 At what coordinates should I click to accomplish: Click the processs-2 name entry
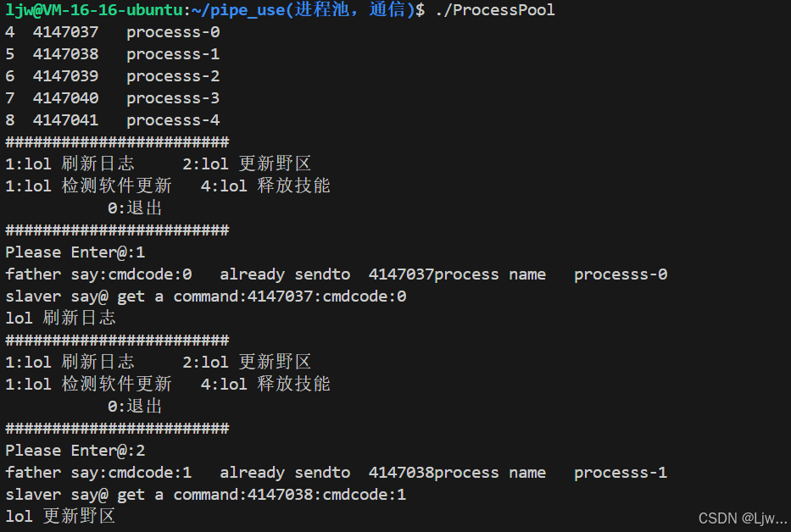click(x=173, y=76)
